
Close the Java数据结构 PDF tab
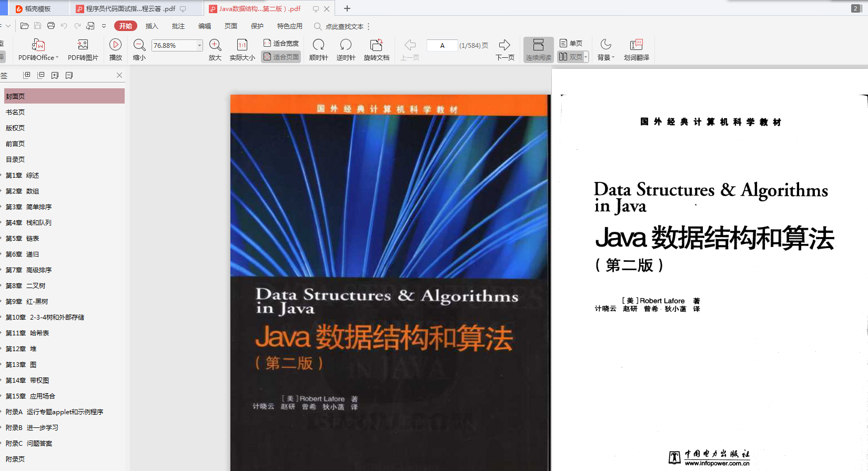pyautogui.click(x=327, y=9)
